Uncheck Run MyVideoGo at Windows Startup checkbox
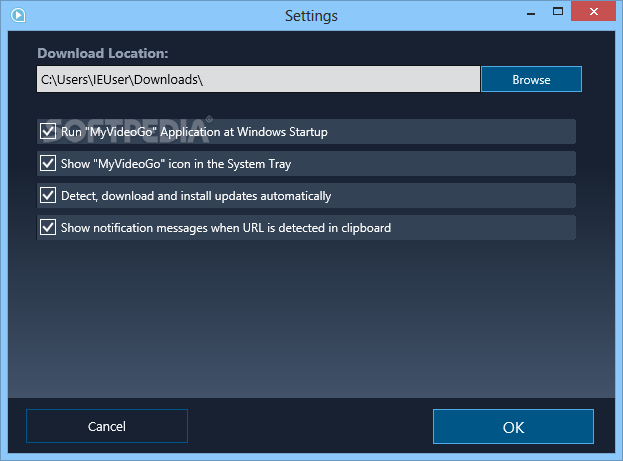 click(48, 131)
